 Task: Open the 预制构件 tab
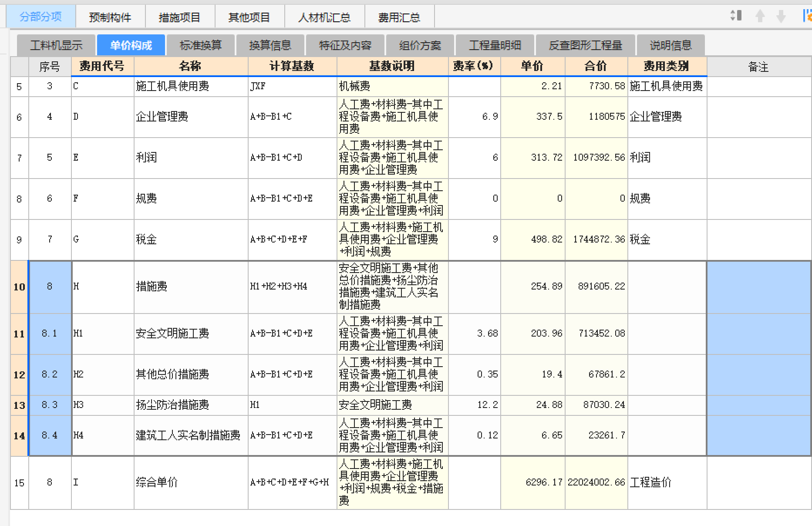(x=110, y=17)
